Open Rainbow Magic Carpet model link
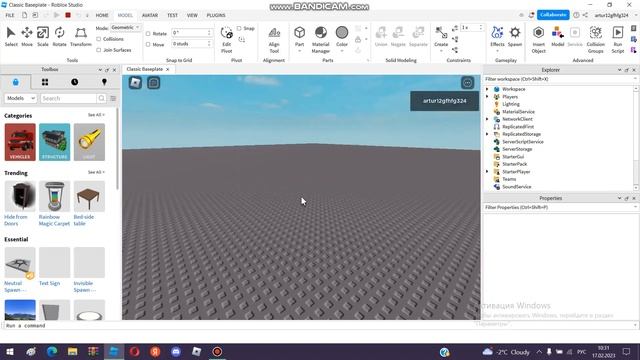The width and height of the screenshot is (640, 360). (x=54, y=220)
